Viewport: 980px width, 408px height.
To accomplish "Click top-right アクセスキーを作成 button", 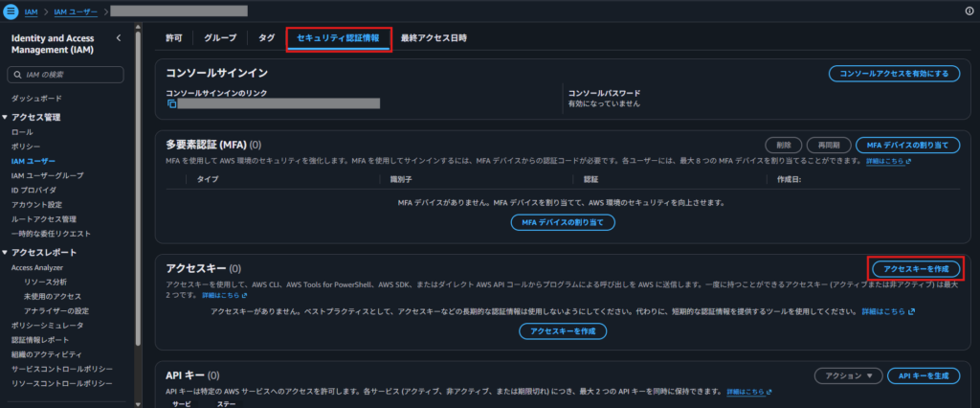I will tap(916, 268).
